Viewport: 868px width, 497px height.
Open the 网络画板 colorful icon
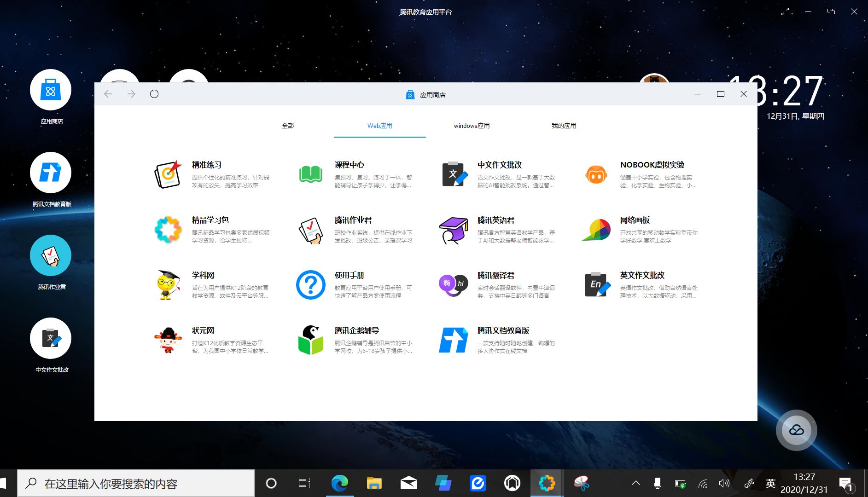tap(596, 230)
